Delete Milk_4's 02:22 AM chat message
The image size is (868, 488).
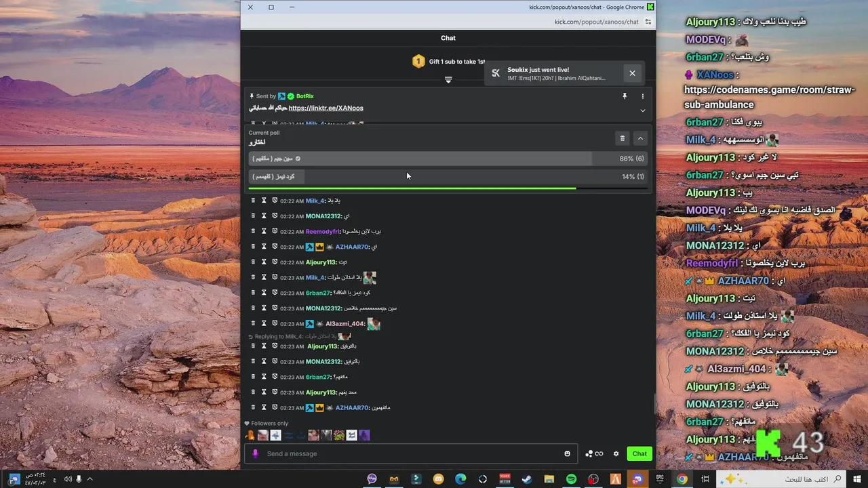(253, 201)
